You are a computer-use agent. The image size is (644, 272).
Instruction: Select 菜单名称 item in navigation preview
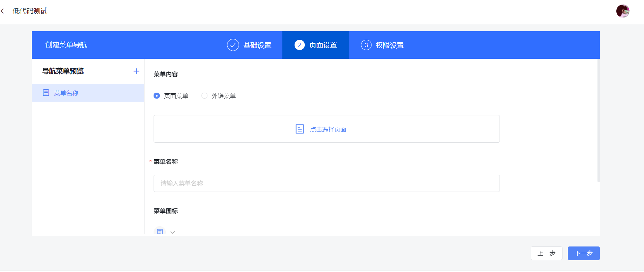tap(88, 93)
